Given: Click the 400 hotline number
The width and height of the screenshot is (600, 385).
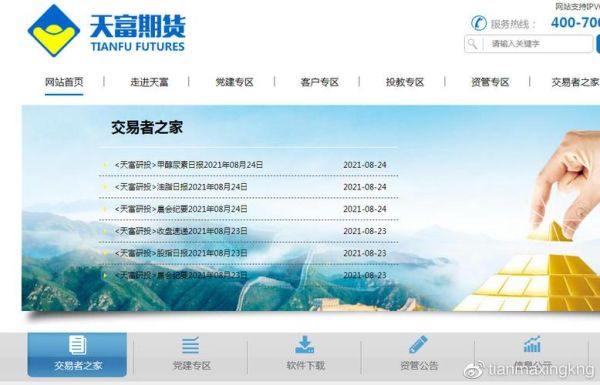Looking at the screenshot, I should [x=575, y=23].
